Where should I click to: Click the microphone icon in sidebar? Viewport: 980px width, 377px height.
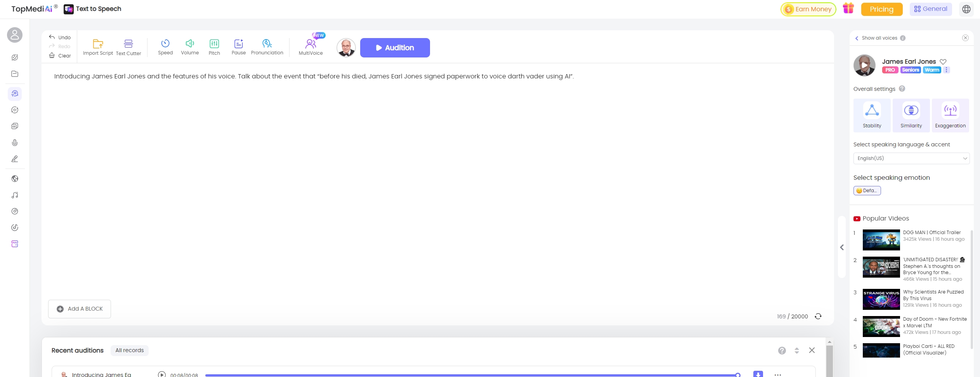[x=15, y=142]
